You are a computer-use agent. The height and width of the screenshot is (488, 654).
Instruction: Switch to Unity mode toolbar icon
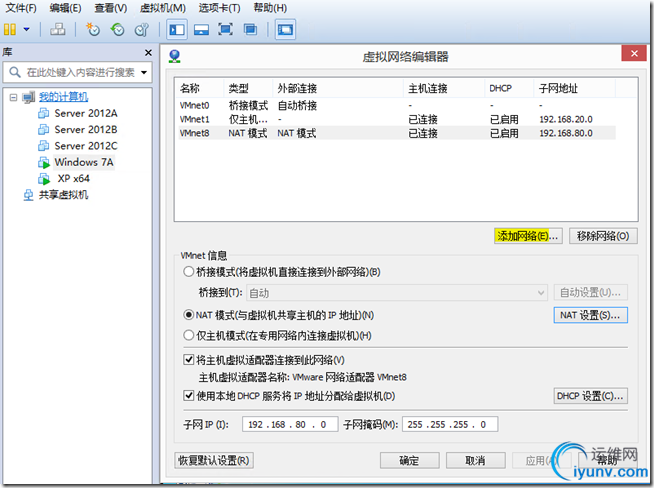(250, 29)
